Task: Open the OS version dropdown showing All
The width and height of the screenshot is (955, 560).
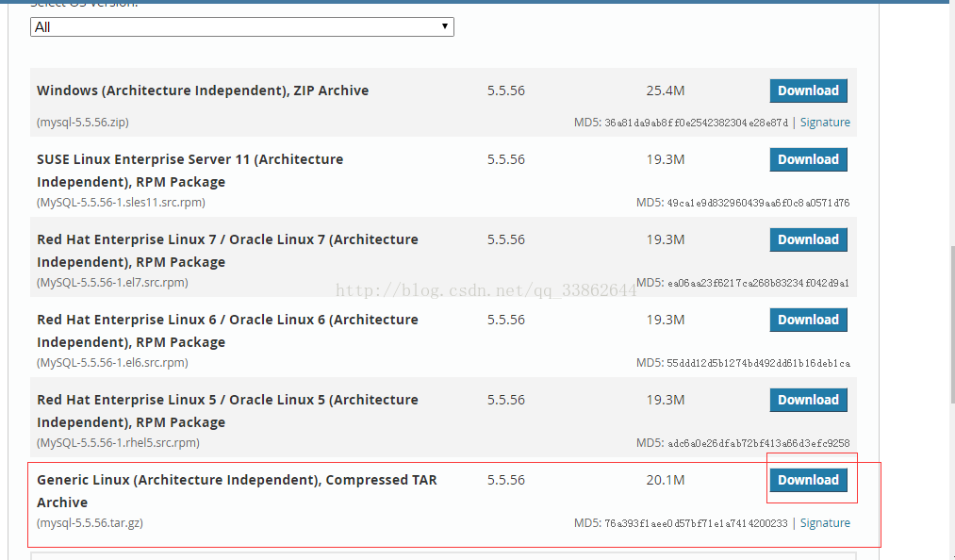Action: pos(241,26)
